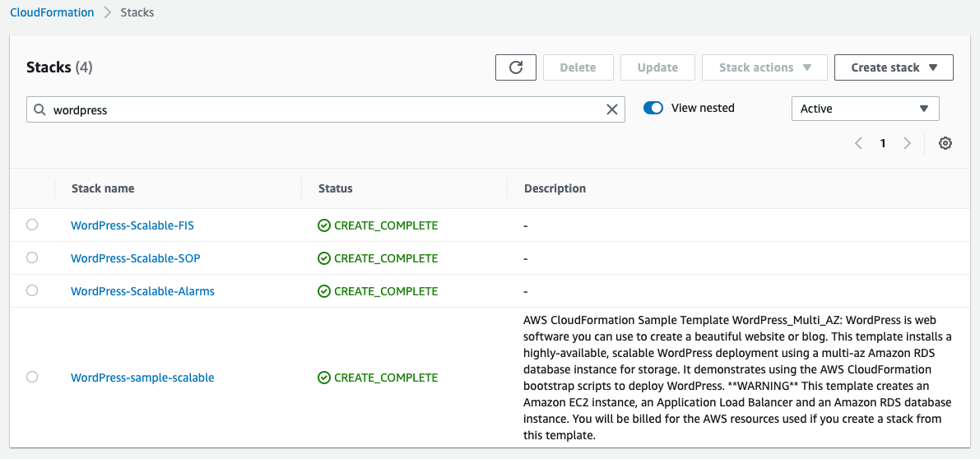980x459 pixels.
Task: Open the WordPress-Scalable-Alarms stack link
Action: coord(142,291)
